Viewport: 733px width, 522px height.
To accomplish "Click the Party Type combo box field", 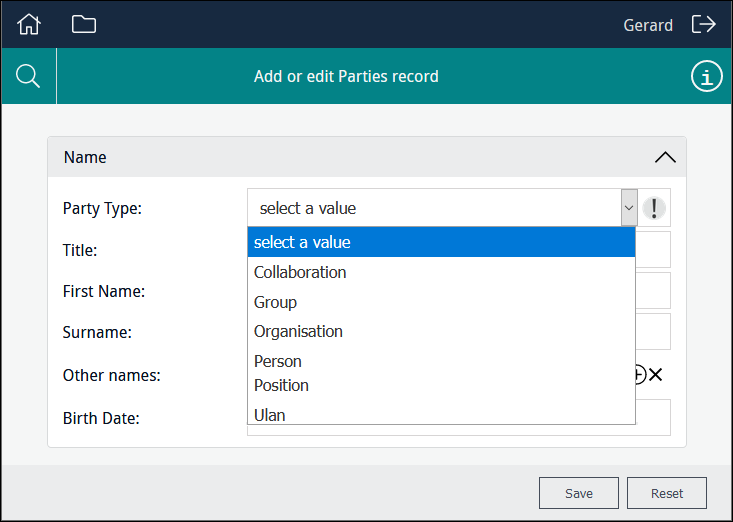I will pos(434,208).
